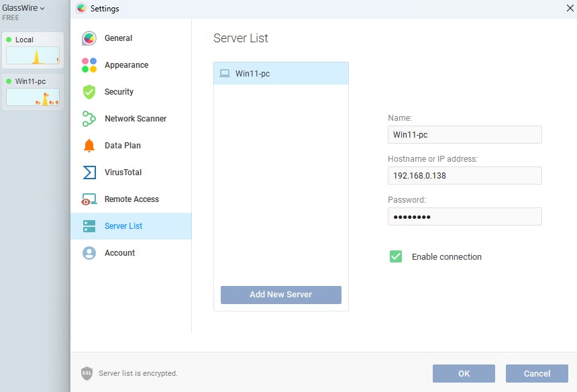The image size is (577, 392).
Task: Click the laptop icon beside Win11-pc
Action: coord(225,74)
